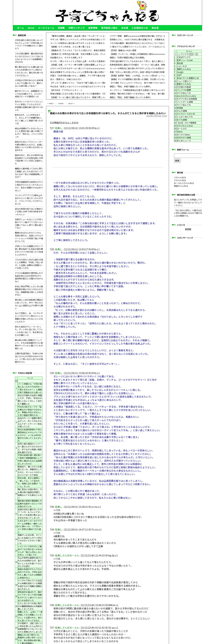The height and width of the screenshot is (644, 215).
Task: Select 用語集 in the navigation bar
Action: point(61,28)
